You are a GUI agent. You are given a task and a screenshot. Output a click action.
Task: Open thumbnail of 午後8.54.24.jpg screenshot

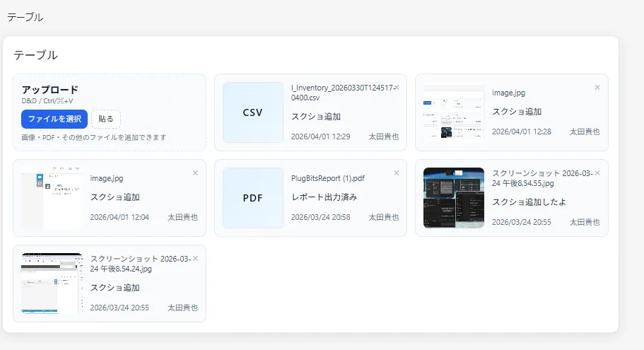(x=52, y=284)
